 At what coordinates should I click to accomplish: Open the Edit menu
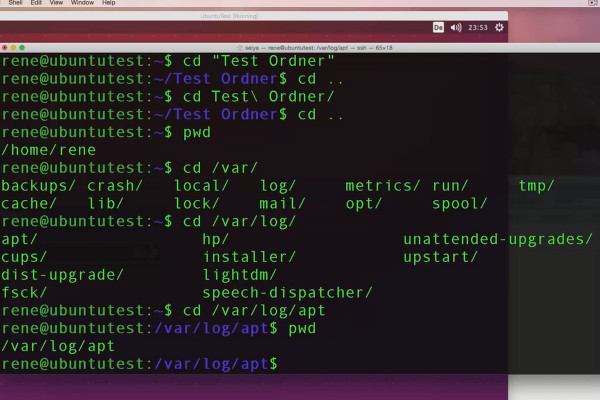36,3
